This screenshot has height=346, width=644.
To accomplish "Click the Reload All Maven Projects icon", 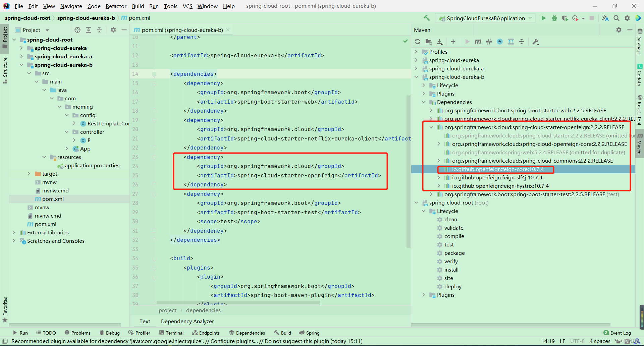I will click(418, 42).
